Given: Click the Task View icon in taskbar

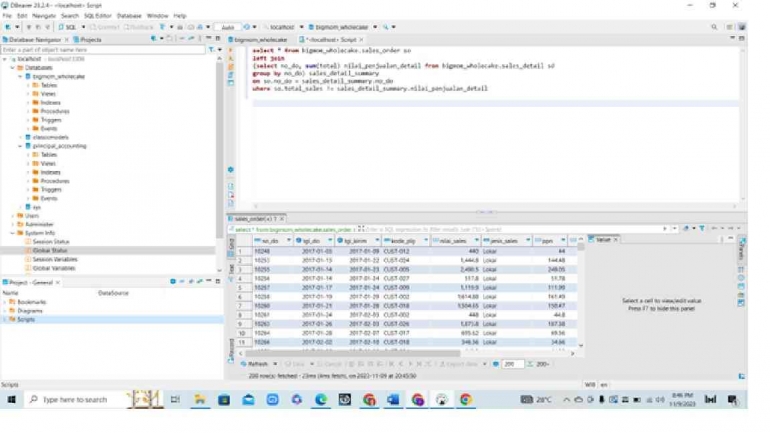Looking at the screenshot, I should (x=175, y=400).
